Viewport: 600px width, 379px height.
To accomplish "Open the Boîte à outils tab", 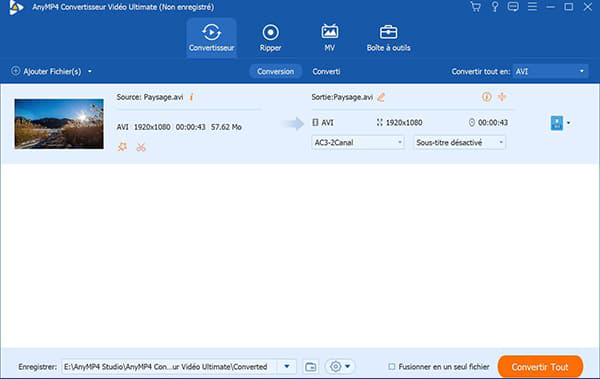I will [388, 38].
